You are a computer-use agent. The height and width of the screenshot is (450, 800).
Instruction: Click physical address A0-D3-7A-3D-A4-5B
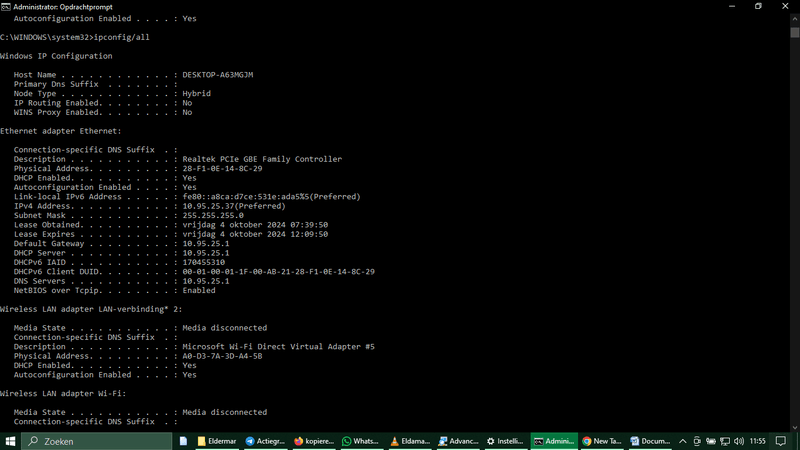click(x=222, y=356)
